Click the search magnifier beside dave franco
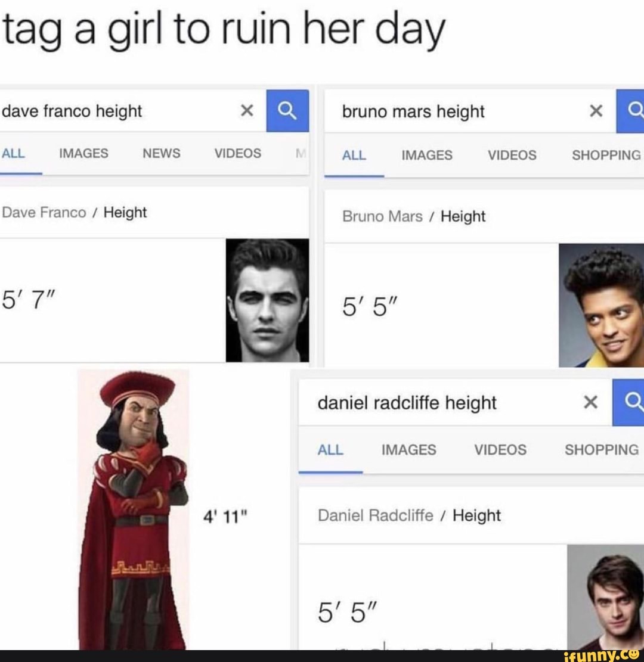This screenshot has width=644, height=662. tap(287, 111)
